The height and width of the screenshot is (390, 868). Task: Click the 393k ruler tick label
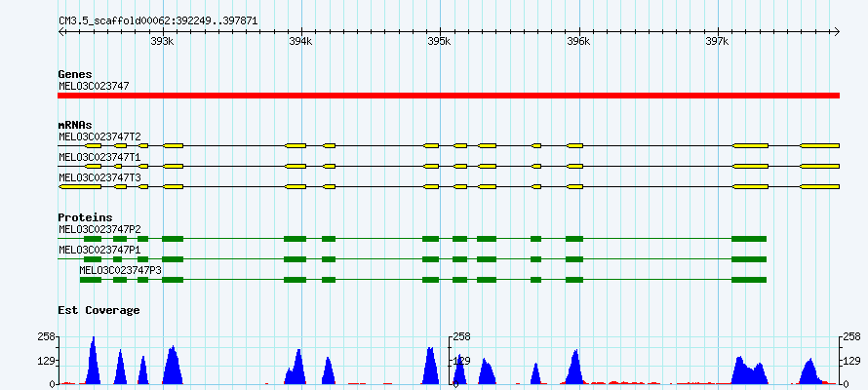(x=162, y=42)
